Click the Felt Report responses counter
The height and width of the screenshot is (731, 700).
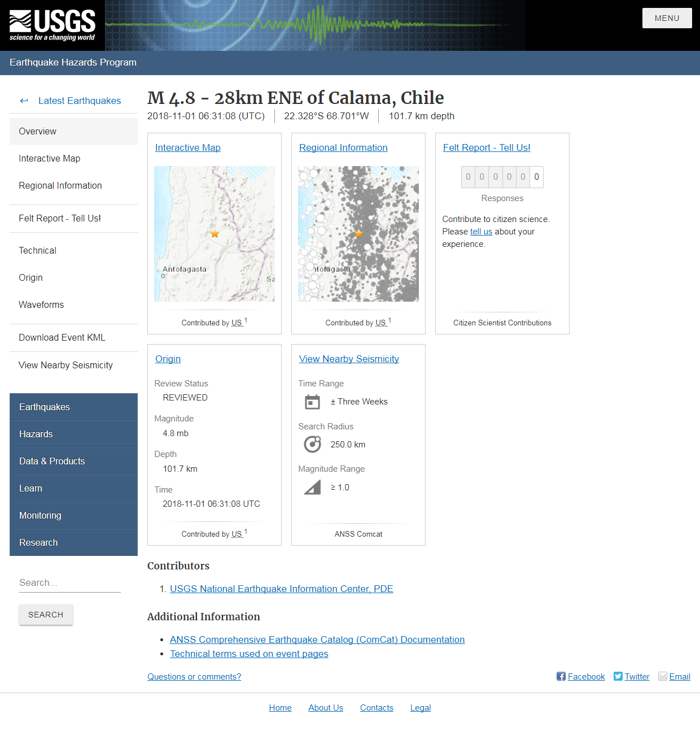coord(502,177)
